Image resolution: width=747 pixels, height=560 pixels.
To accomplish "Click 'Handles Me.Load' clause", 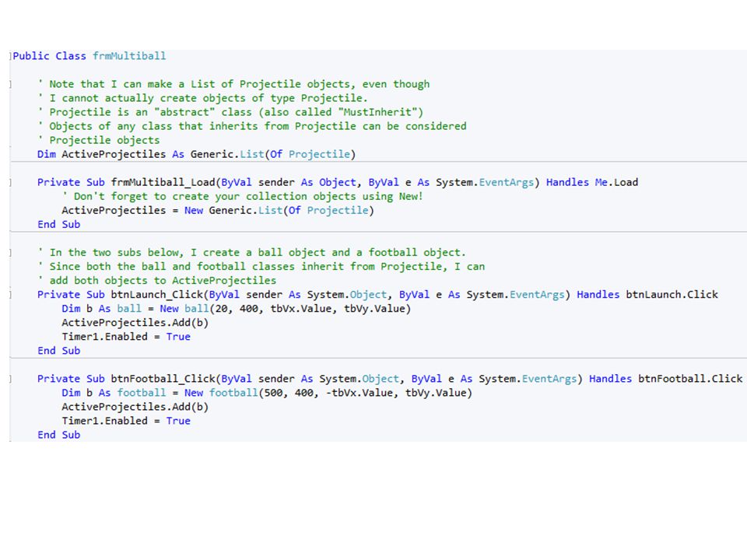I will tap(592, 182).
